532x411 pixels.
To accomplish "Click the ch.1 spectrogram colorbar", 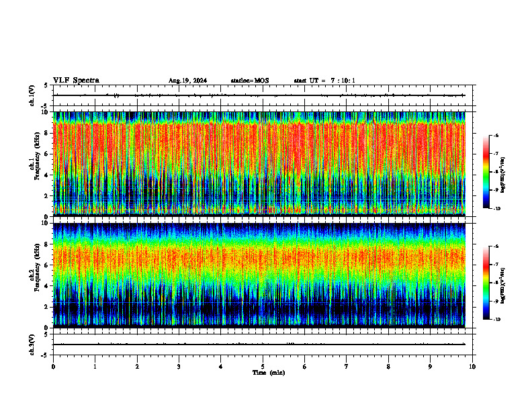I will pyautogui.click(x=486, y=172).
